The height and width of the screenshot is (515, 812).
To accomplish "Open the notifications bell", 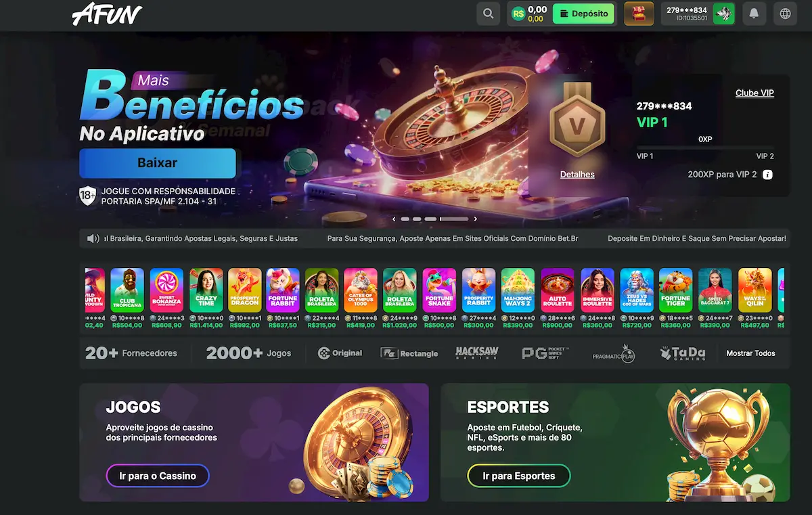I will click(x=754, y=14).
